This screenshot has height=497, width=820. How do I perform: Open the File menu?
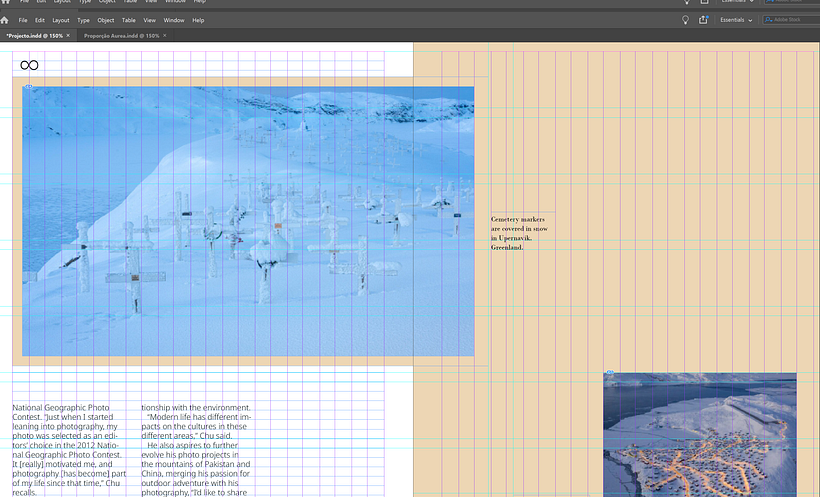tap(24, 20)
